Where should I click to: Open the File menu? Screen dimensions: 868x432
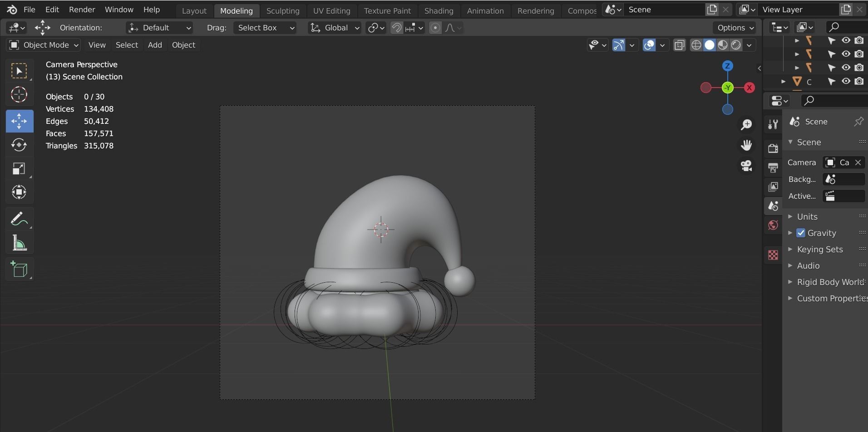tap(29, 10)
